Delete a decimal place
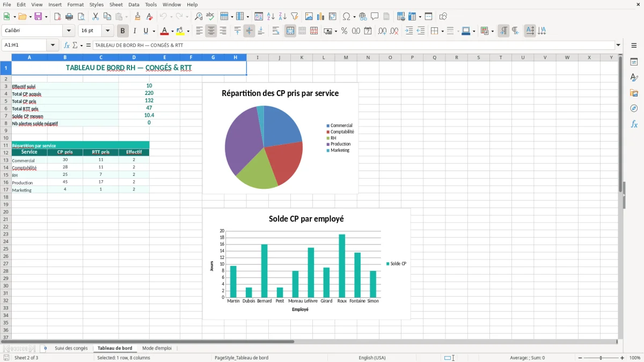The width and height of the screenshot is (644, 362). point(394,31)
